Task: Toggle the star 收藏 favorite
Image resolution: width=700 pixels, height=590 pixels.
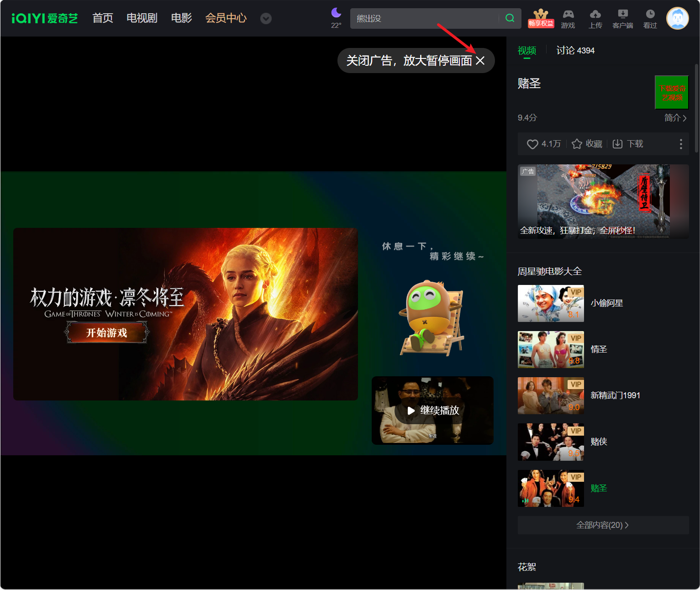Action: tap(577, 144)
